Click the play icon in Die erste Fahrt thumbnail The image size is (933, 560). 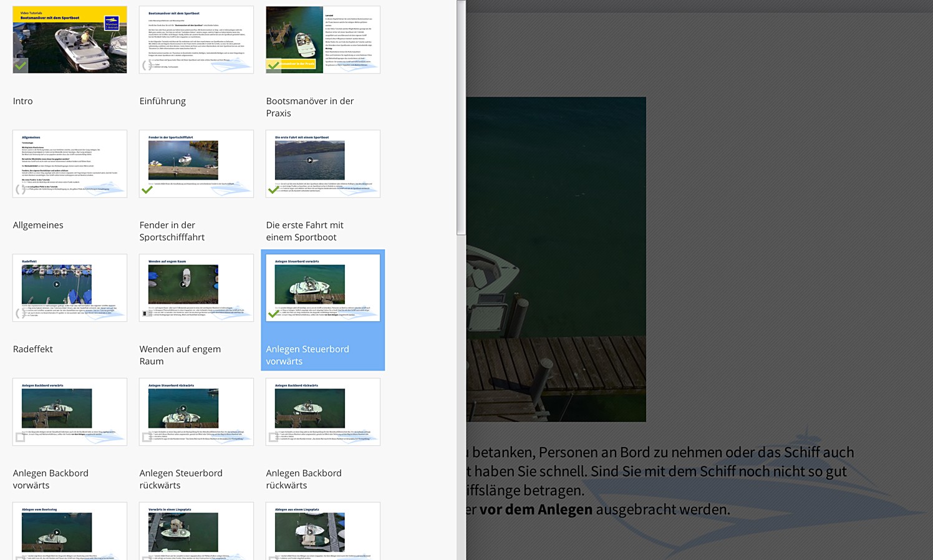coord(310,160)
